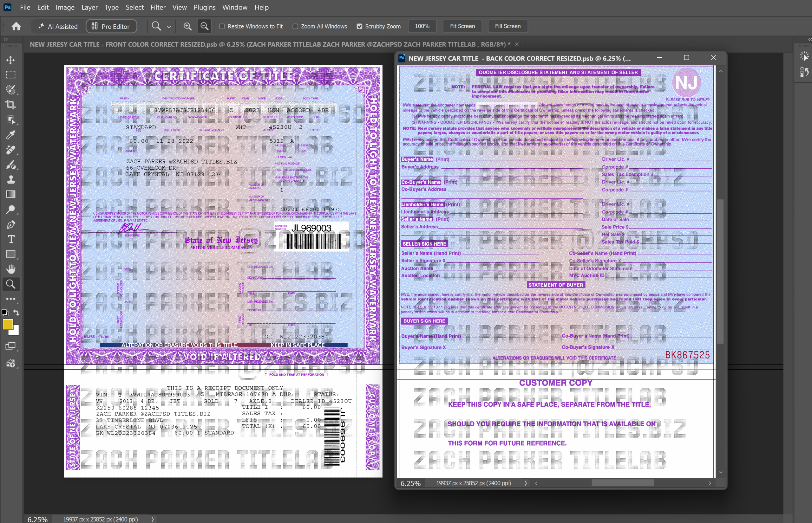Select the Spot Healing Brush tool
The height and width of the screenshot is (523, 812).
pos(10,150)
